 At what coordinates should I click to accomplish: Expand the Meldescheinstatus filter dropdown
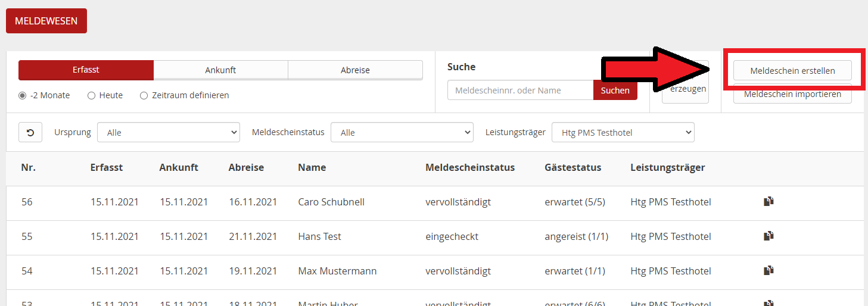coord(402,132)
